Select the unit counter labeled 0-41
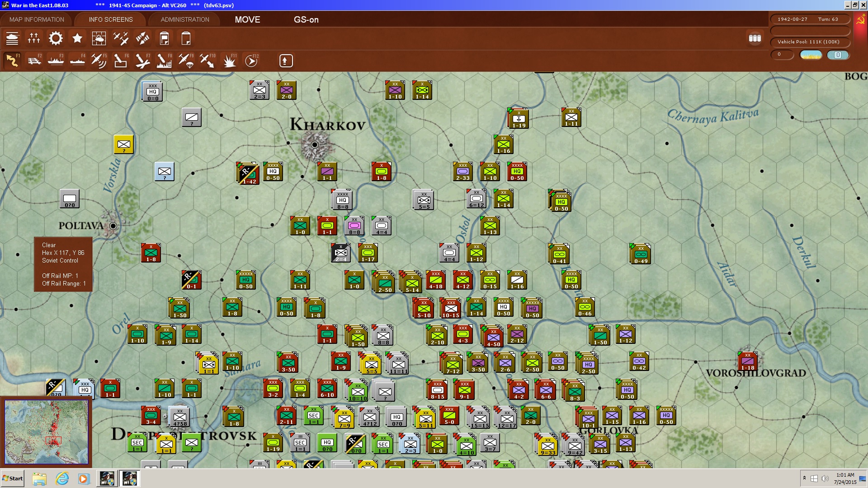Image resolution: width=868 pixels, height=488 pixels. (559, 254)
